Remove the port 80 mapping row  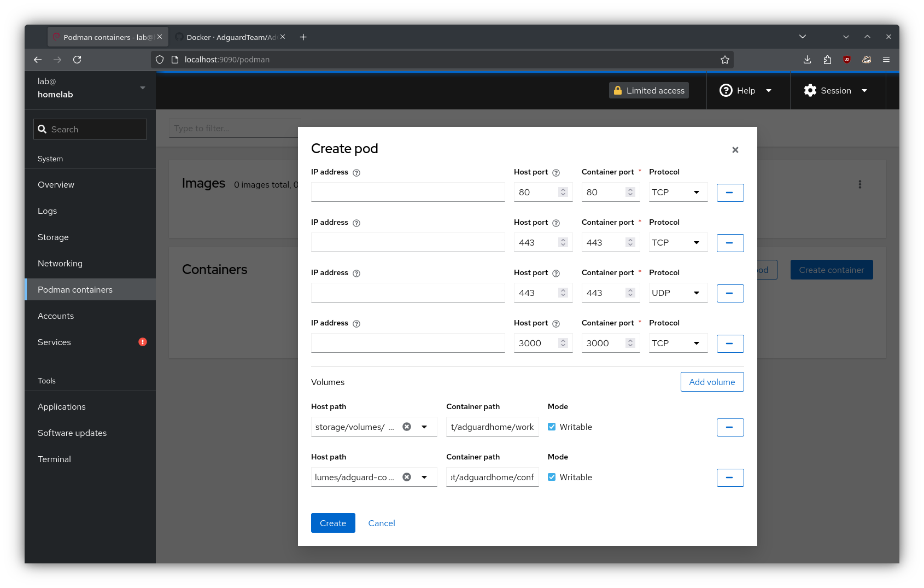(x=730, y=193)
